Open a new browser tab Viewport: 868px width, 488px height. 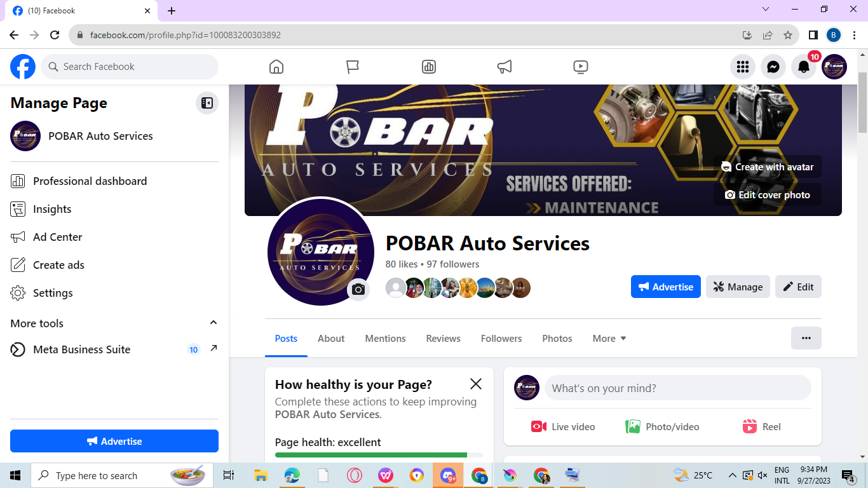172,11
